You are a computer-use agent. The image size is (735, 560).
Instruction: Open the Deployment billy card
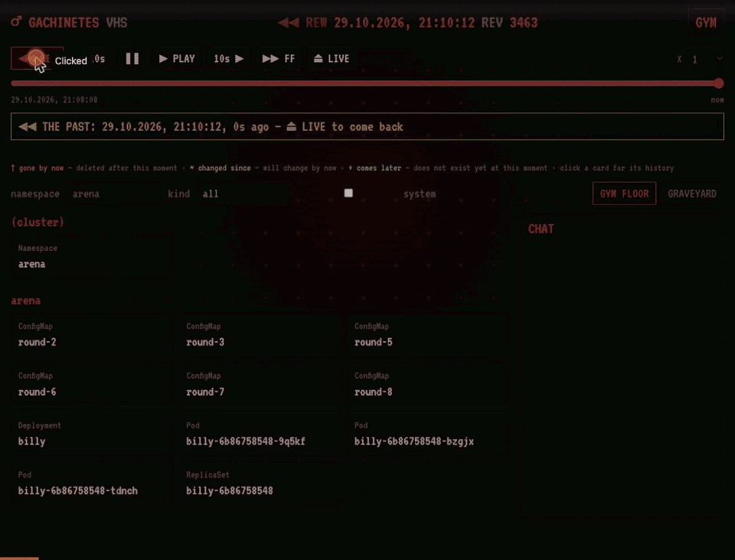[x=91, y=434]
